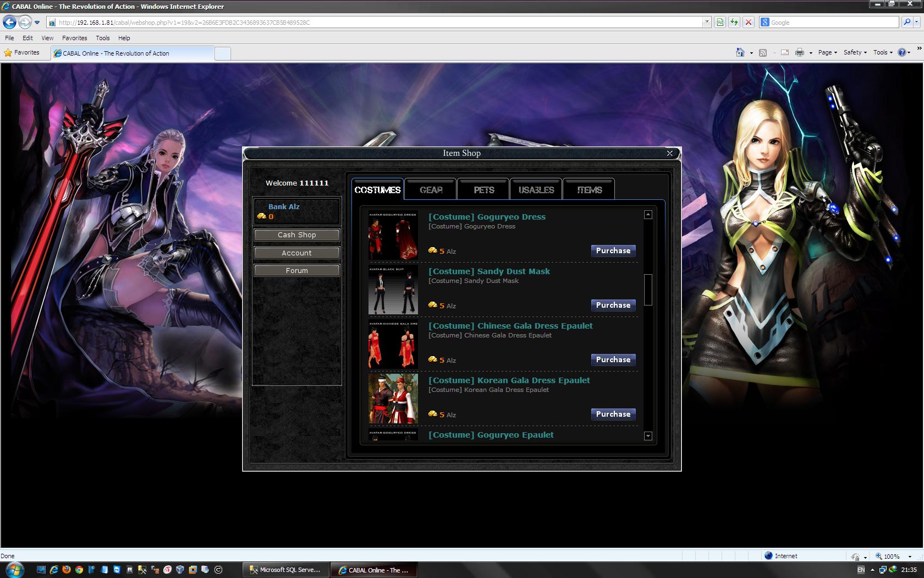The width and height of the screenshot is (924, 578).
Task: Show hidden system tray icons
Action: tap(872, 570)
